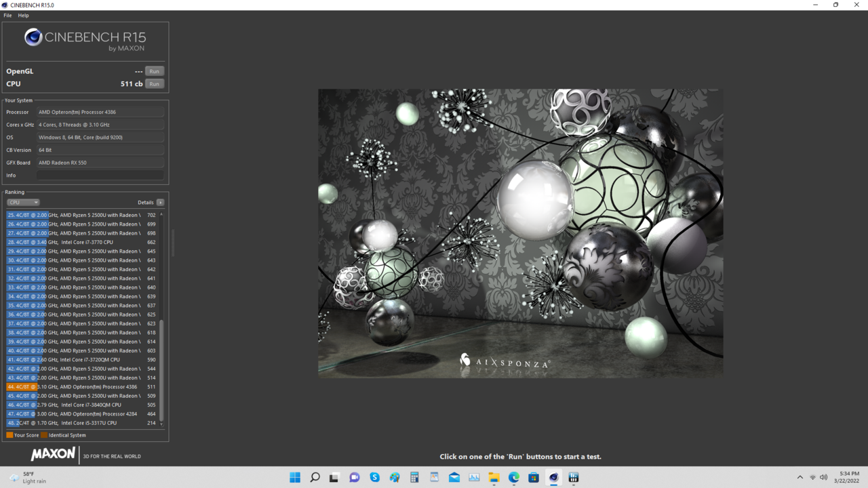Open Skype from the taskbar
Screen dimensions: 868x488
374,477
